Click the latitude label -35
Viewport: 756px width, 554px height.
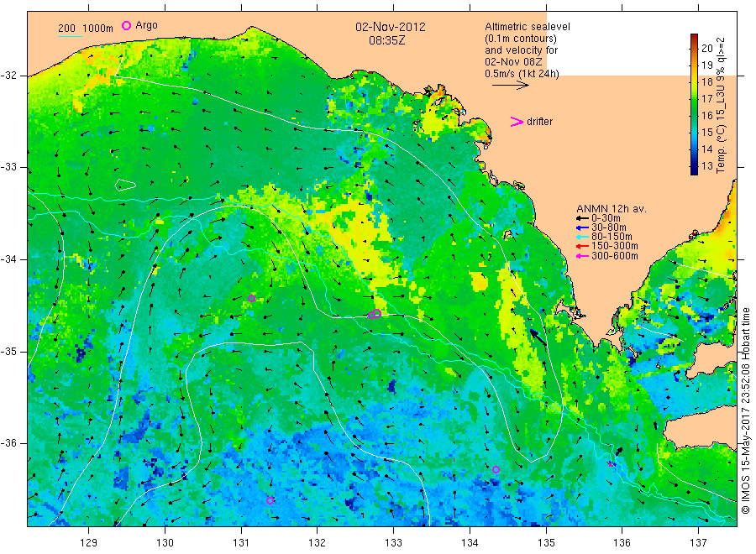(x=8, y=352)
